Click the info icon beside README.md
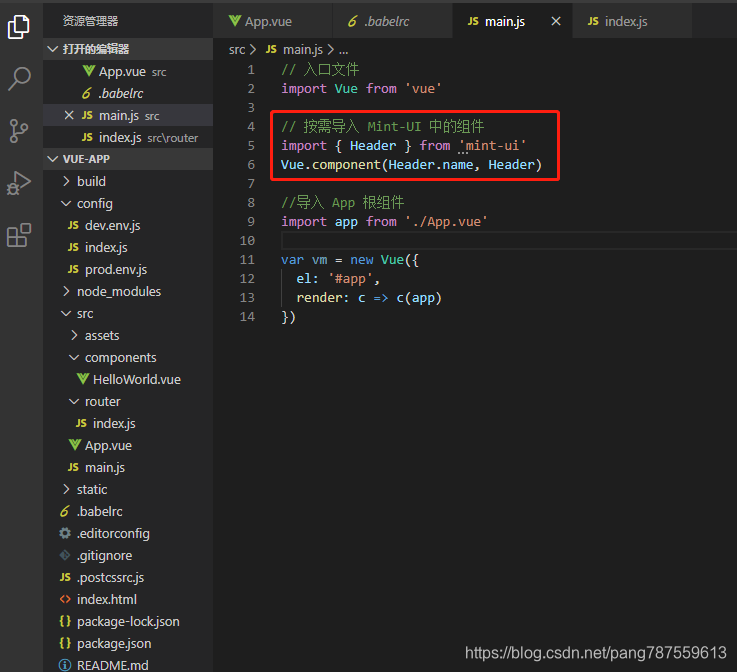This screenshot has height=672, width=737. point(65,665)
